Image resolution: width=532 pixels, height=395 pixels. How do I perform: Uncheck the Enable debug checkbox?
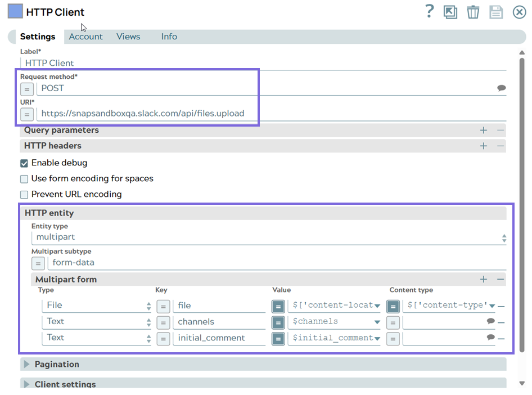[x=24, y=163]
